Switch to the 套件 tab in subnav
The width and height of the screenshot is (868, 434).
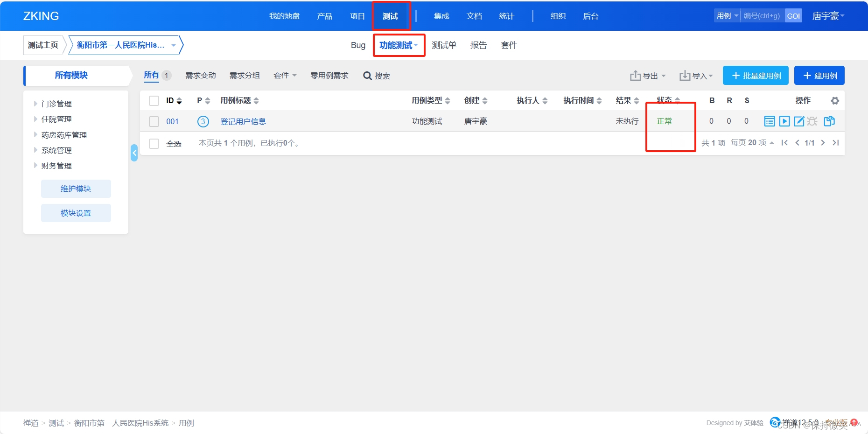[x=509, y=45]
